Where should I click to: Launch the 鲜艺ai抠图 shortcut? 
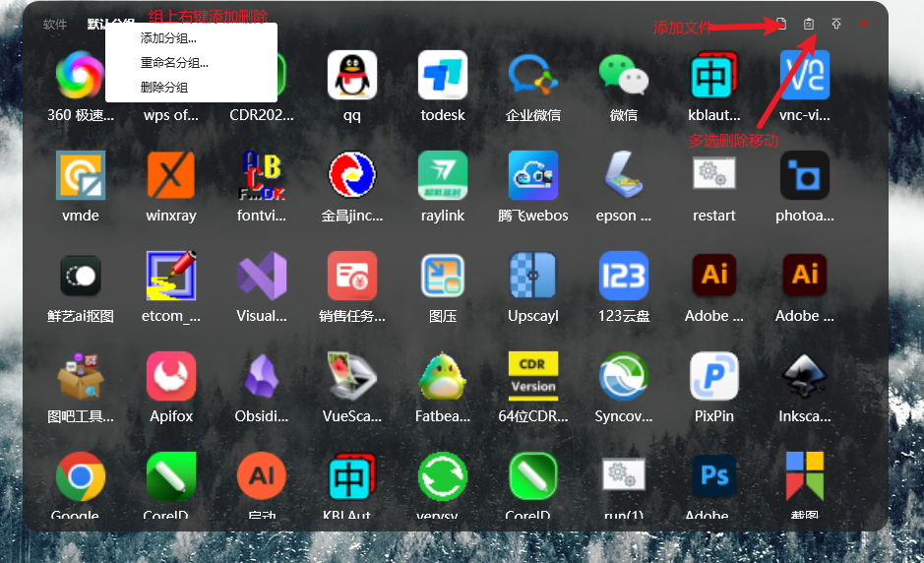pyautogui.click(x=80, y=276)
